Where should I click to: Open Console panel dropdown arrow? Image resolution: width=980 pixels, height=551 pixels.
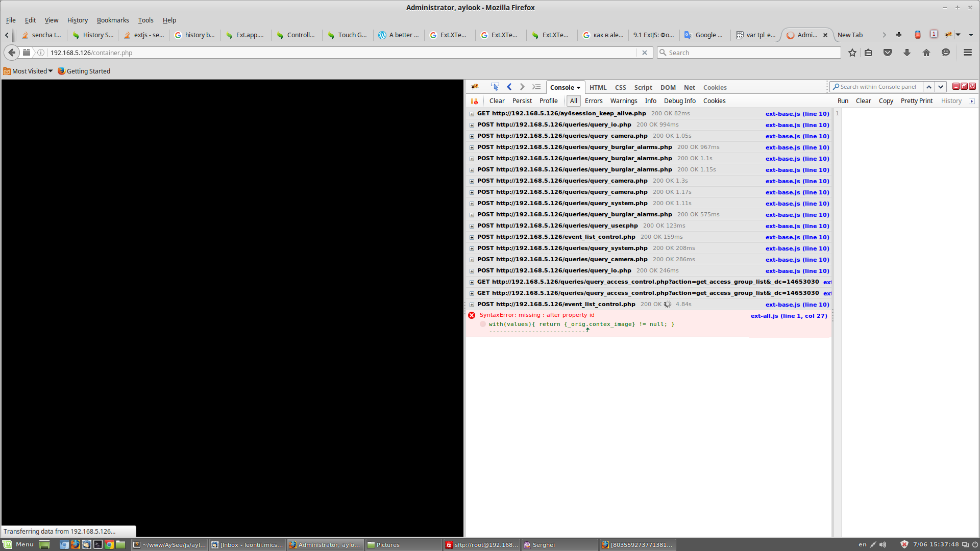578,88
